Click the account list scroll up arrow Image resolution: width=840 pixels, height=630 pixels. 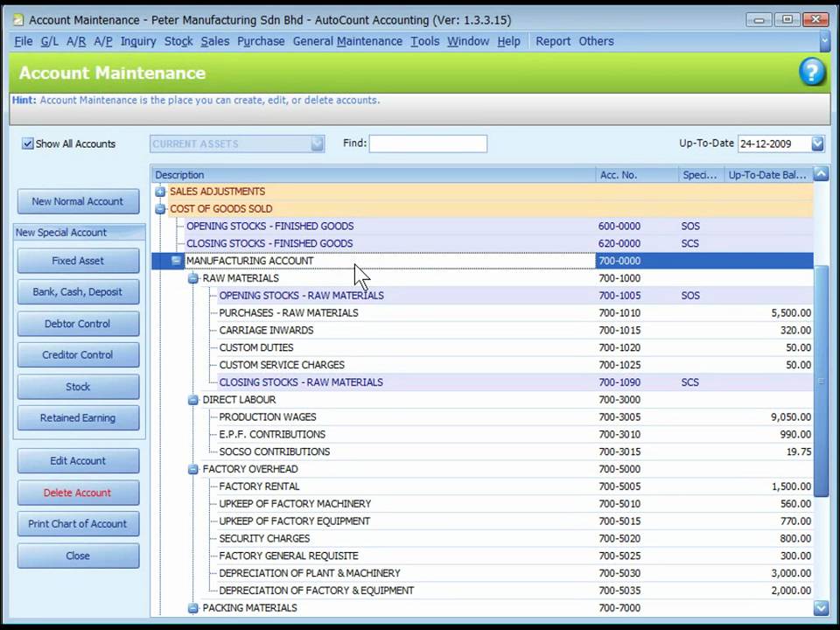point(821,173)
